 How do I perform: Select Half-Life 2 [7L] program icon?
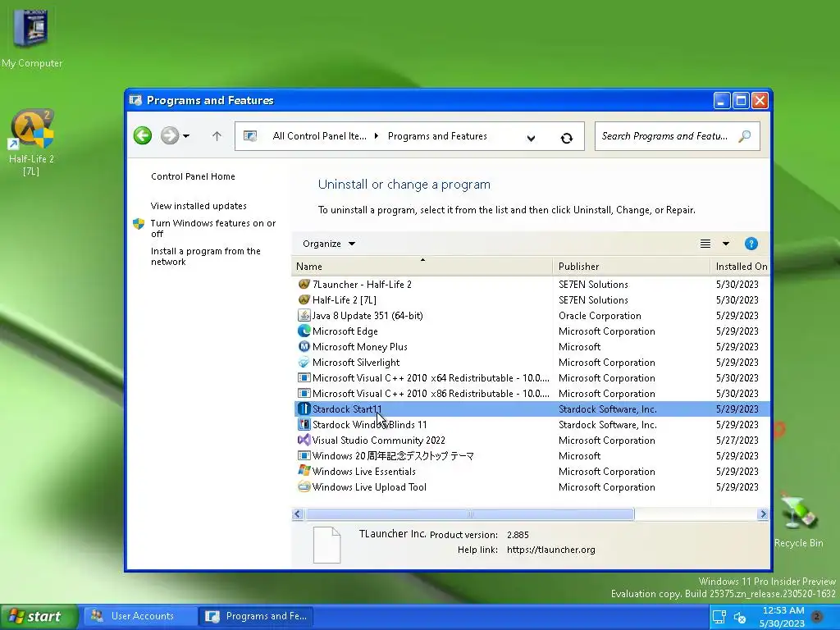click(x=304, y=299)
